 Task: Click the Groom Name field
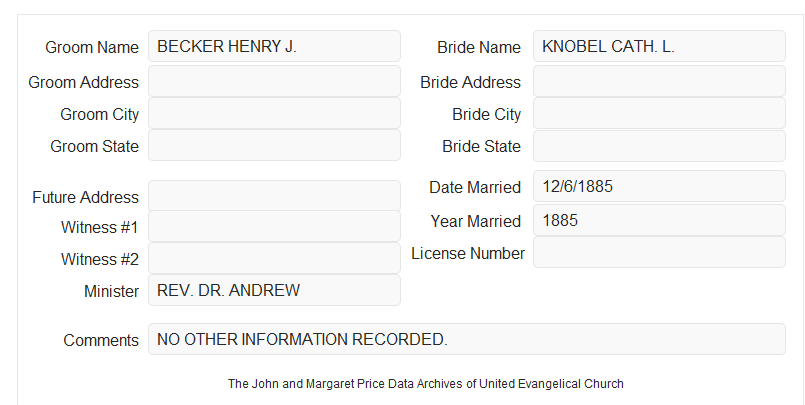[274, 46]
